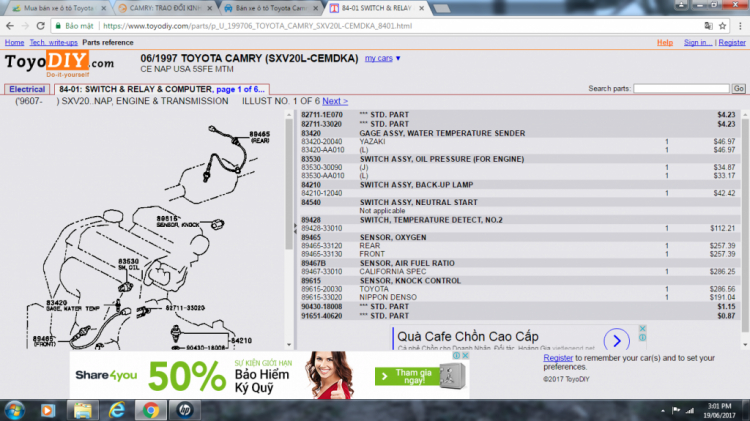The height and width of the screenshot is (421, 750).
Task: Launch Internet Explorer from taskbar
Action: [x=117, y=410]
